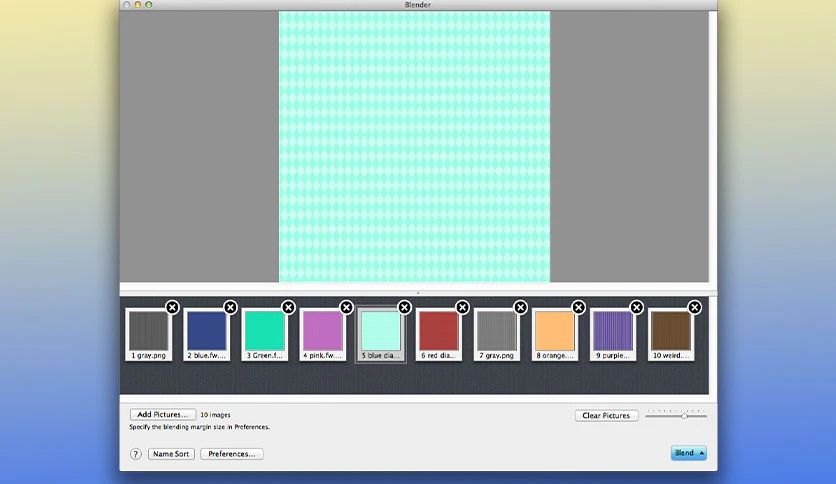Screen dimensions: 836x484
Task: Click the yellow minimize window button
Action: point(138,4)
